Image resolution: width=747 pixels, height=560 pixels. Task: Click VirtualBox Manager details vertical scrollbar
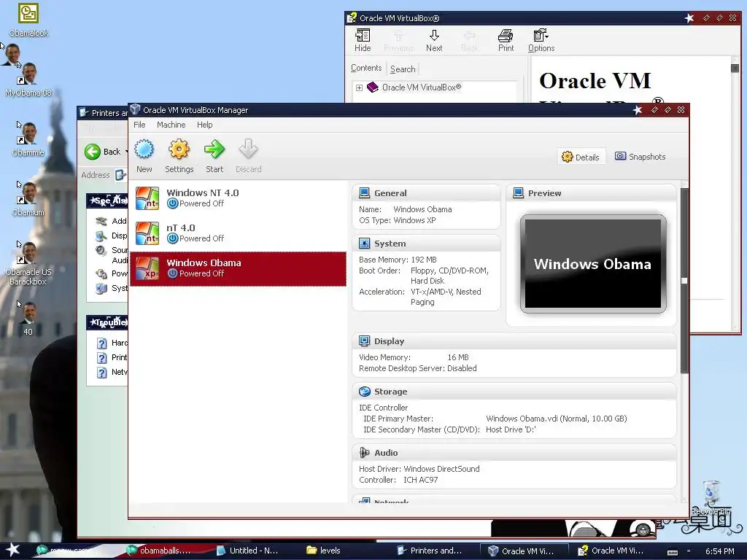(x=684, y=281)
